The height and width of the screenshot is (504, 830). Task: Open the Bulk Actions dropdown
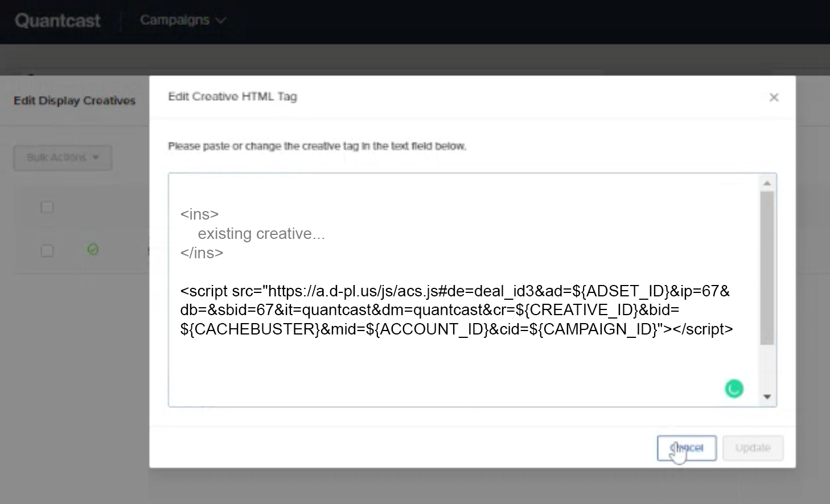[x=62, y=158]
